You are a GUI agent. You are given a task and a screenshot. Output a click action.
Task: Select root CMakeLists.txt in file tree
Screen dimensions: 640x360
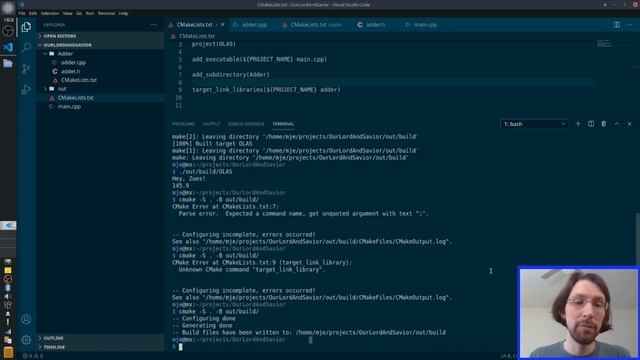(76, 98)
